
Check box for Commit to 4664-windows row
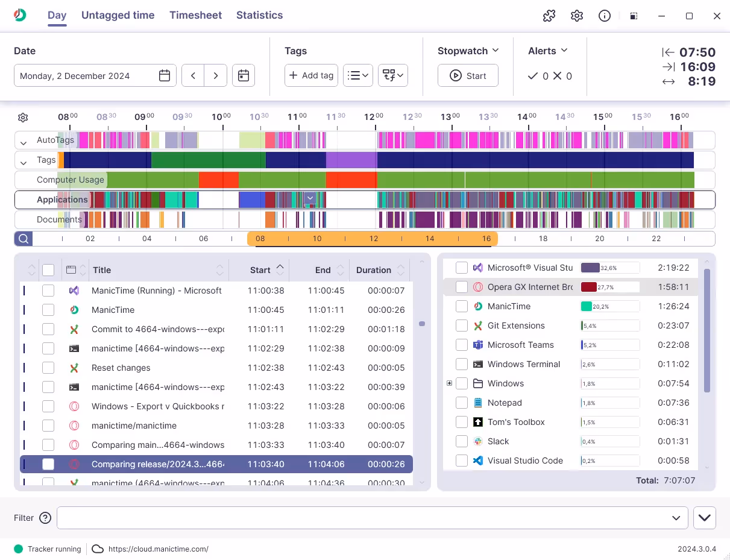[48, 329]
